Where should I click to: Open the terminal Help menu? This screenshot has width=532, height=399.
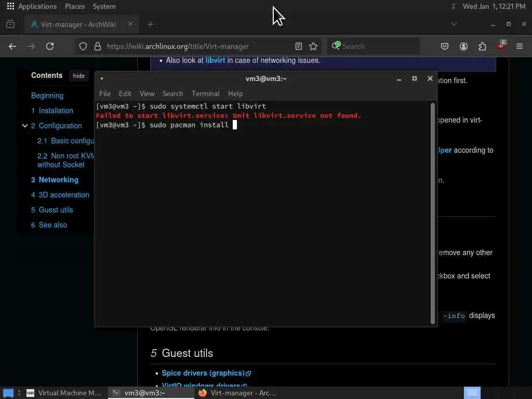[x=235, y=94]
